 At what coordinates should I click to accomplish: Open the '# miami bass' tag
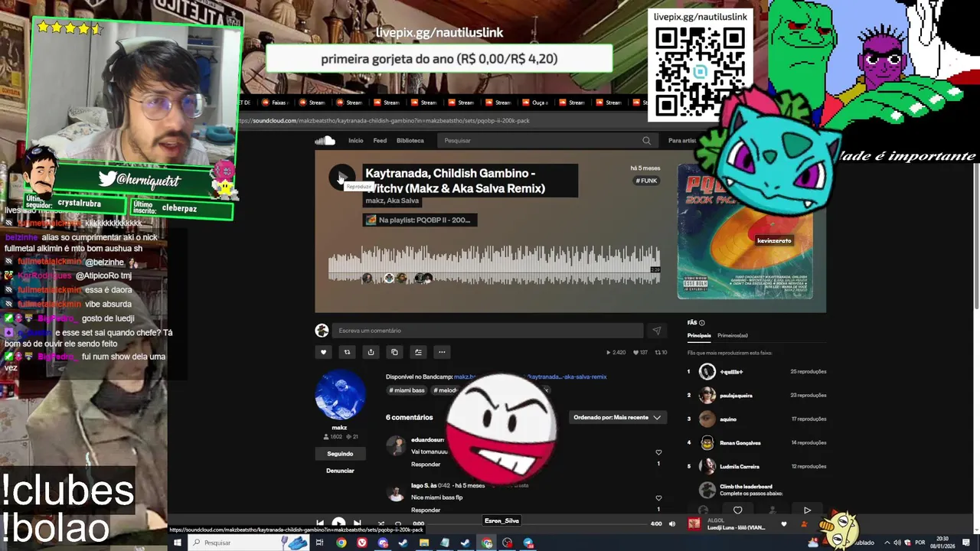pos(407,390)
